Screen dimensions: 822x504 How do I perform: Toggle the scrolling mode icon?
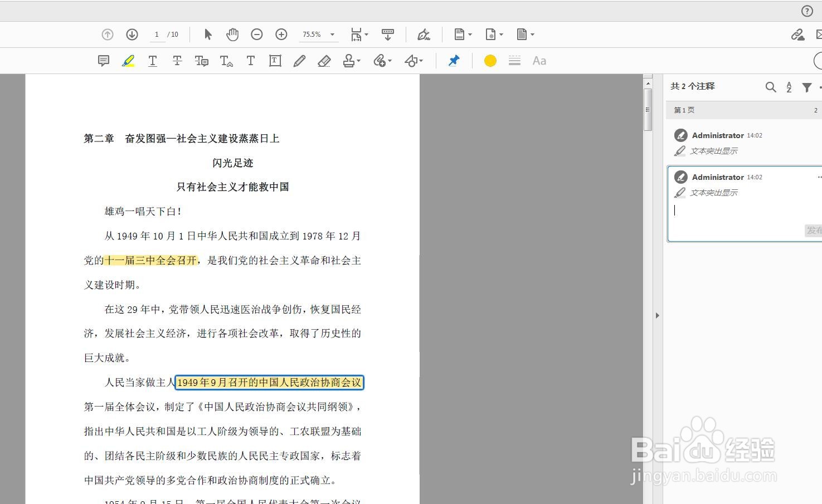coord(388,35)
